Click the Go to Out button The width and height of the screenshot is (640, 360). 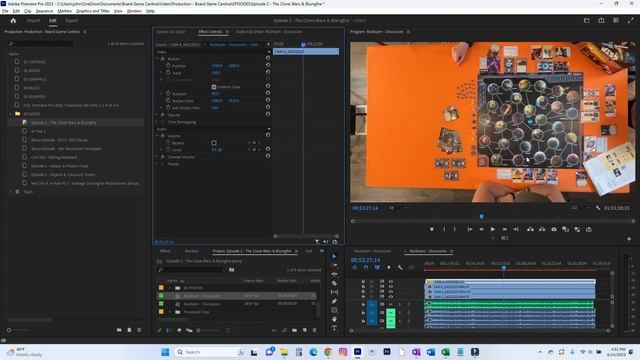[516, 229]
